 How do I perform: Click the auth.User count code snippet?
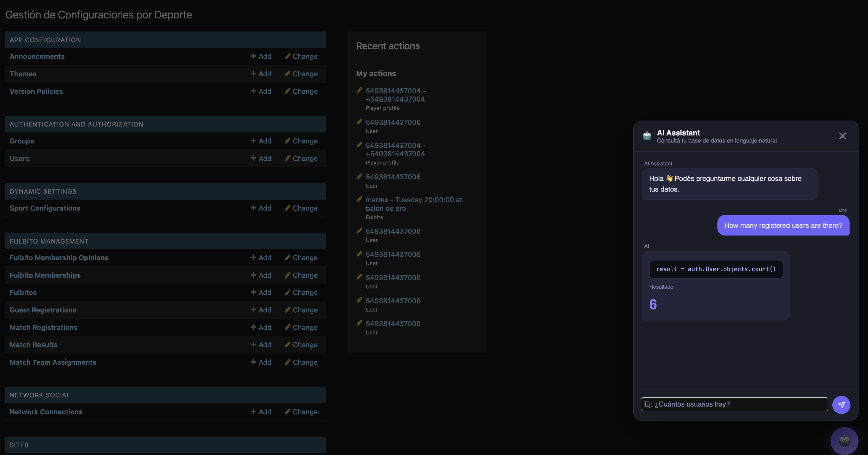(716, 269)
